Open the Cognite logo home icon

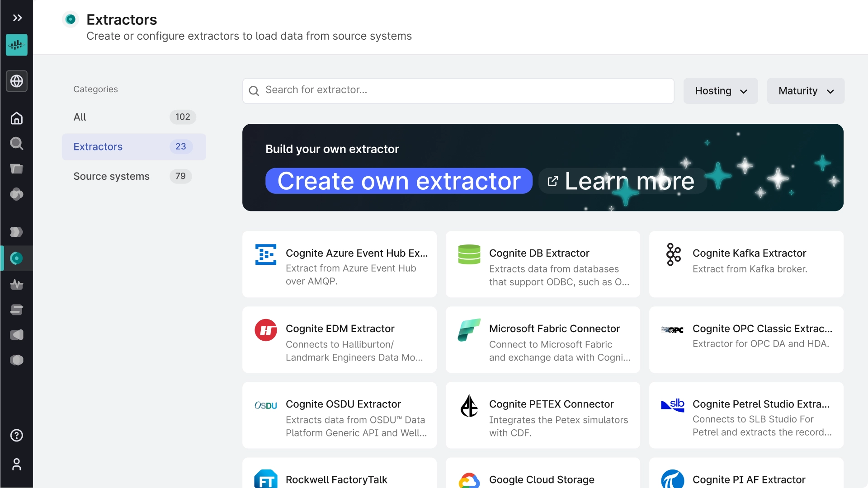(17, 45)
